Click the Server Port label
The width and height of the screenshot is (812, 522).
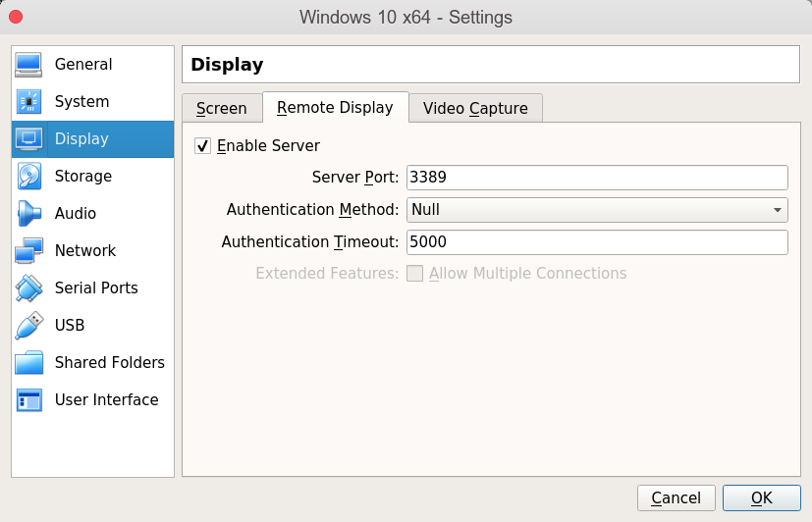(x=355, y=177)
